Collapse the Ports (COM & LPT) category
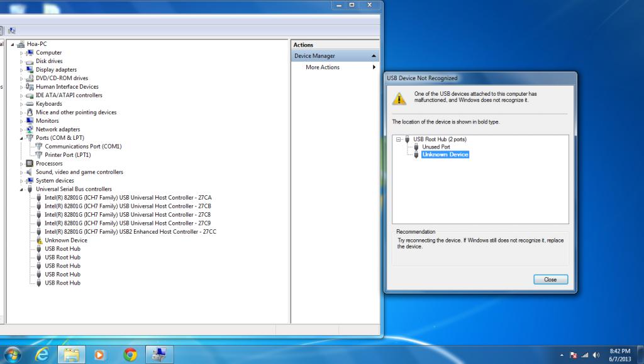644x364 pixels. tap(21, 138)
